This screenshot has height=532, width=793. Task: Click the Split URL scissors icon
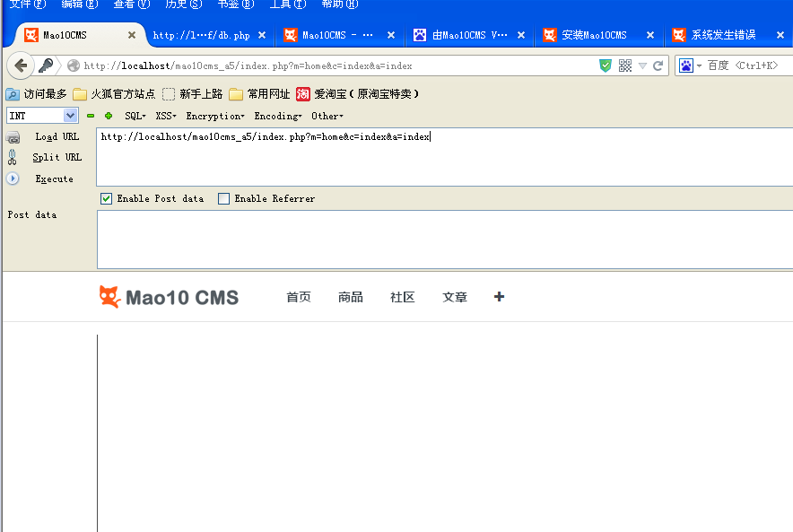13,157
